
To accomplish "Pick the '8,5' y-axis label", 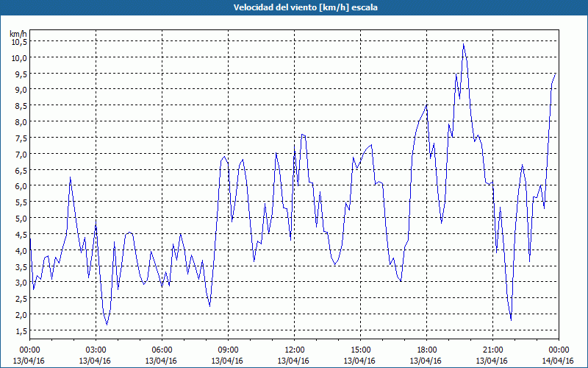I will click(x=21, y=105).
